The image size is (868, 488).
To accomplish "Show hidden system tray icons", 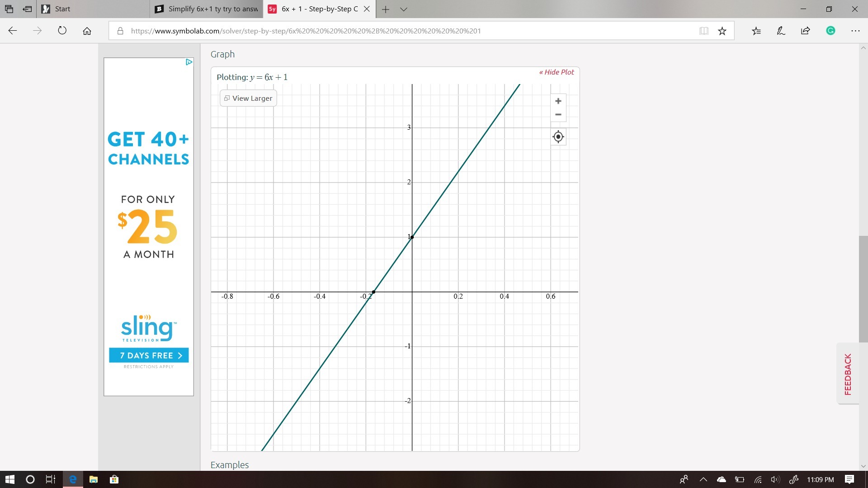I will [x=703, y=479].
